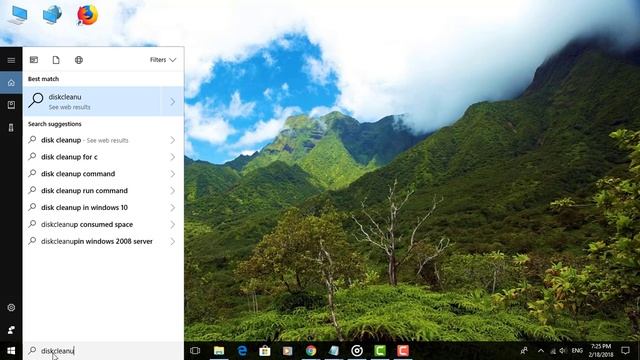The image size is (640, 360).
Task: Open the red Camtasia recorder taskbar icon
Action: [x=403, y=351]
